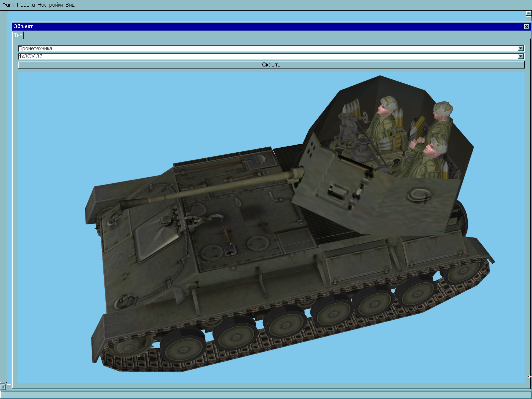Screen dimensions: 532x399
Task: Expand the Бронетехника category dropdown arrow
Action: [x=521, y=49]
